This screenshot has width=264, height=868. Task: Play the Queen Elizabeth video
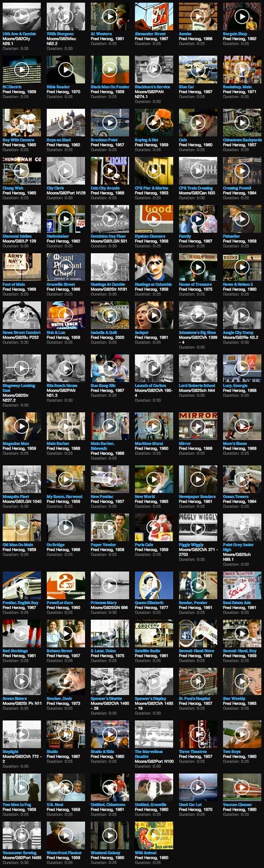(154, 585)
